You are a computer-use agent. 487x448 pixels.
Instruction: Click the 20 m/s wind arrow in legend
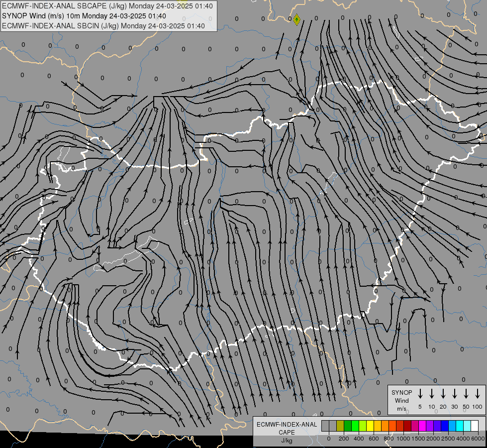point(443,394)
